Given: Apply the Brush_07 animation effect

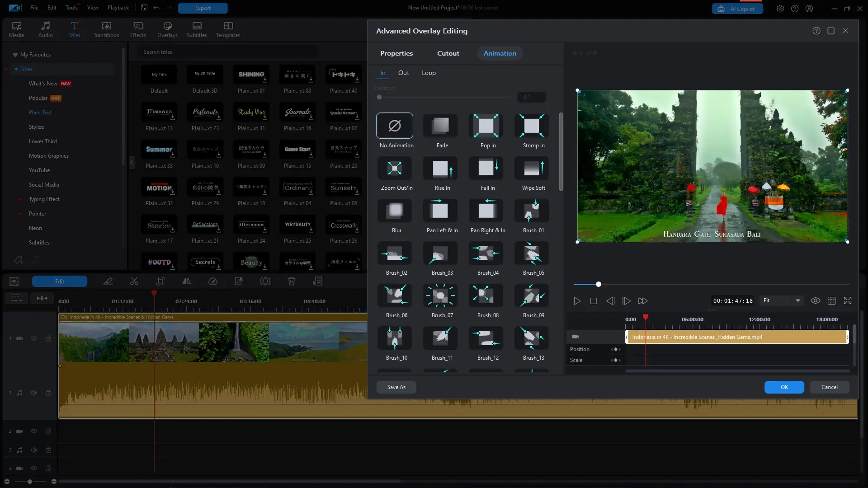Looking at the screenshot, I should pyautogui.click(x=440, y=296).
